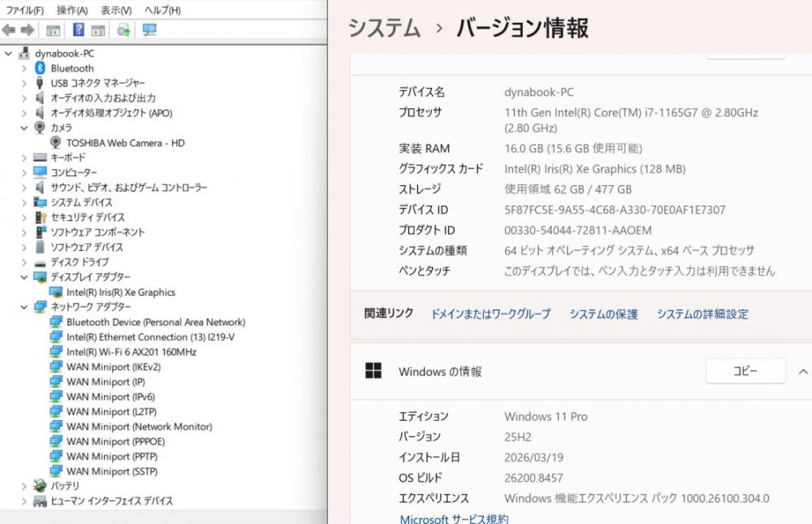Click the Windows logo beside Windows の情報
The width and height of the screenshot is (812, 524).
click(374, 370)
